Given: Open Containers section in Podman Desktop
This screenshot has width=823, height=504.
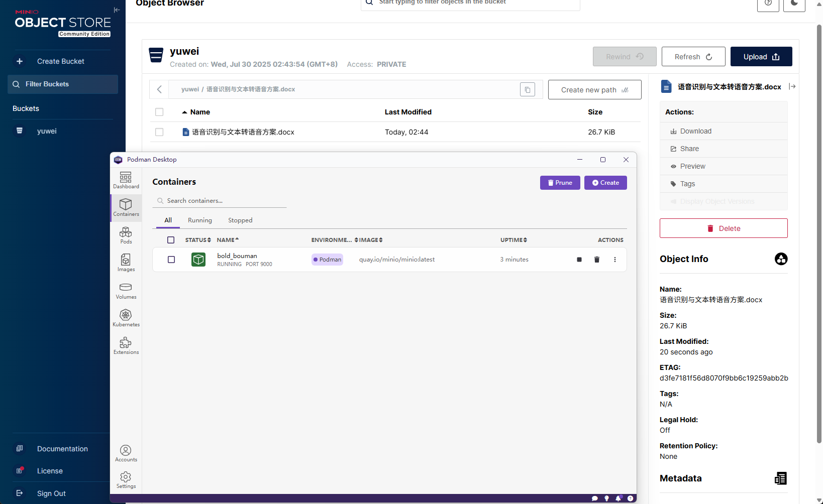Looking at the screenshot, I should (x=126, y=208).
